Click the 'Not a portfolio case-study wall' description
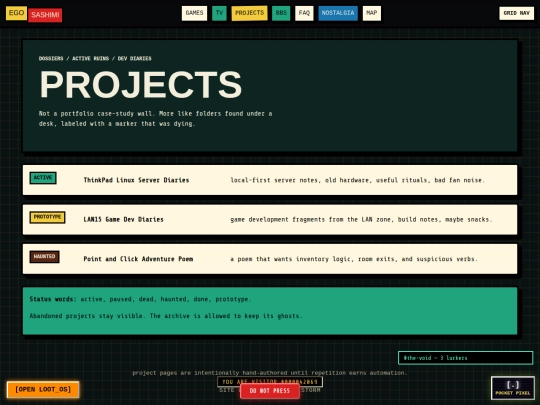The height and width of the screenshot is (405, 540). coord(155,118)
